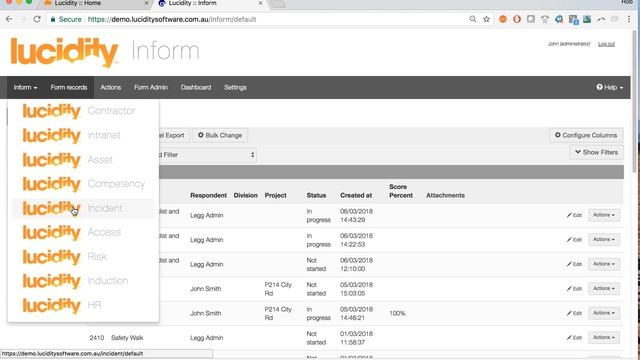Edit the 05/03/2018 14:46:21 record
This screenshot has height=360, width=640.
574,313
